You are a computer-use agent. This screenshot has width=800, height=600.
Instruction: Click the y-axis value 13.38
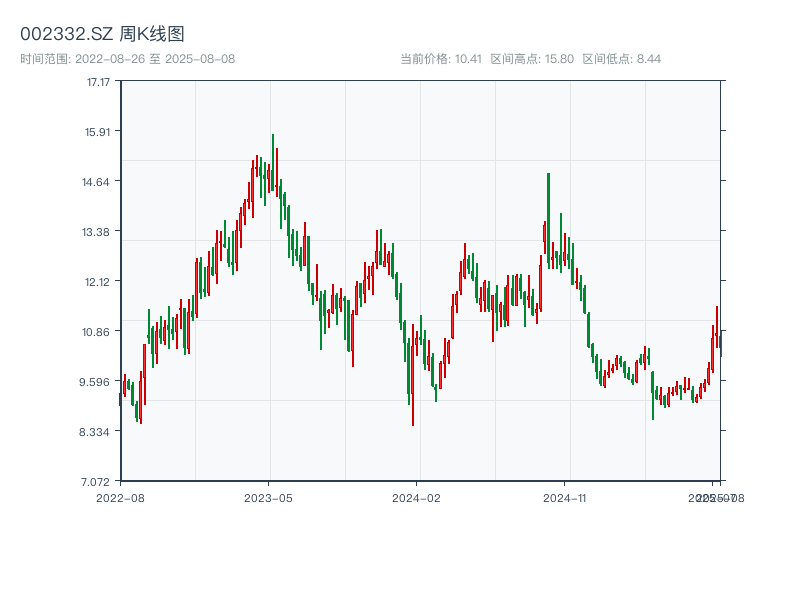click(x=96, y=232)
